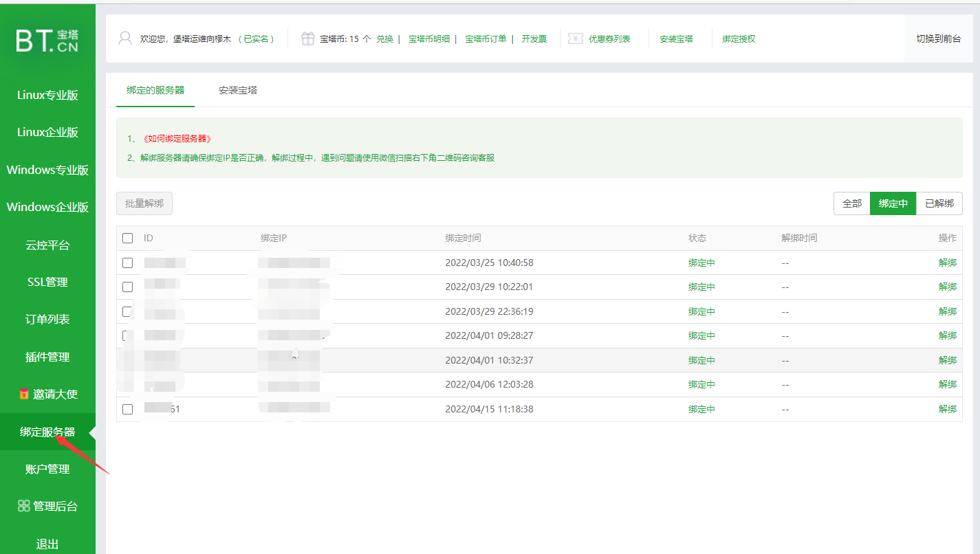Image resolution: width=980 pixels, height=554 pixels.
Task: Open Linux企业版 in the sidebar
Action: [x=47, y=133]
